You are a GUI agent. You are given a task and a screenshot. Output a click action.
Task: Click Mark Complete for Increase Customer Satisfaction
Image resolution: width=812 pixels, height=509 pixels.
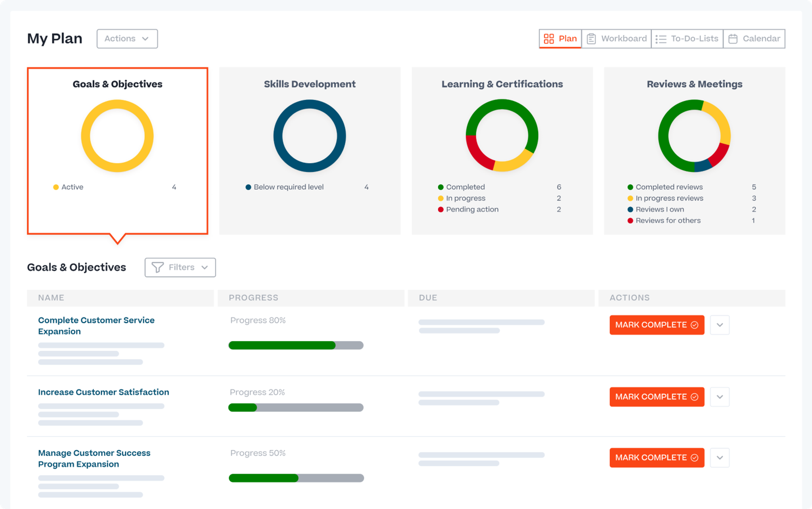tap(655, 396)
